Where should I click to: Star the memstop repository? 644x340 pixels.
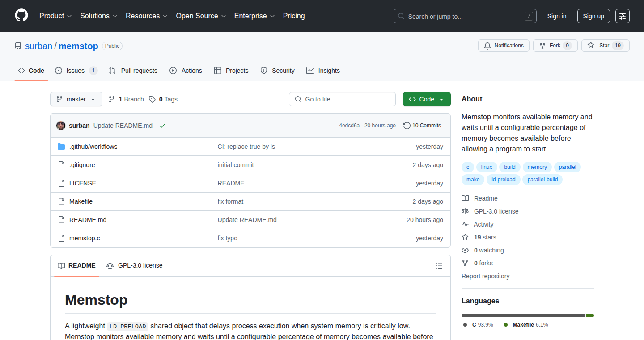pos(605,46)
